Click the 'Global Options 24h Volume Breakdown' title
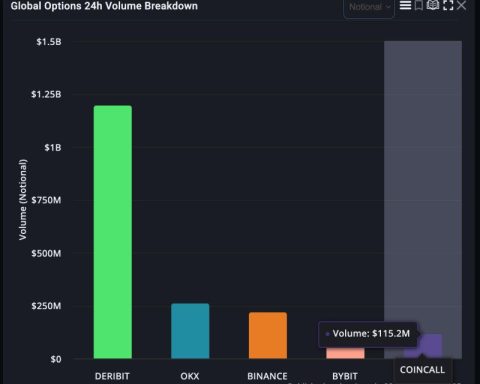Image resolution: width=480 pixels, height=384 pixels. tap(104, 6)
